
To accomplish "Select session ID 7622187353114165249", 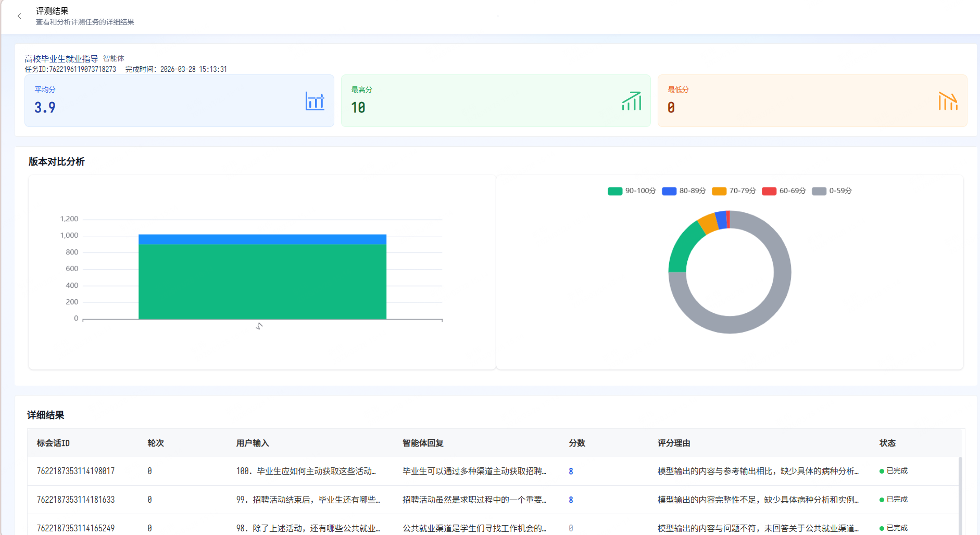I will pos(76,528).
